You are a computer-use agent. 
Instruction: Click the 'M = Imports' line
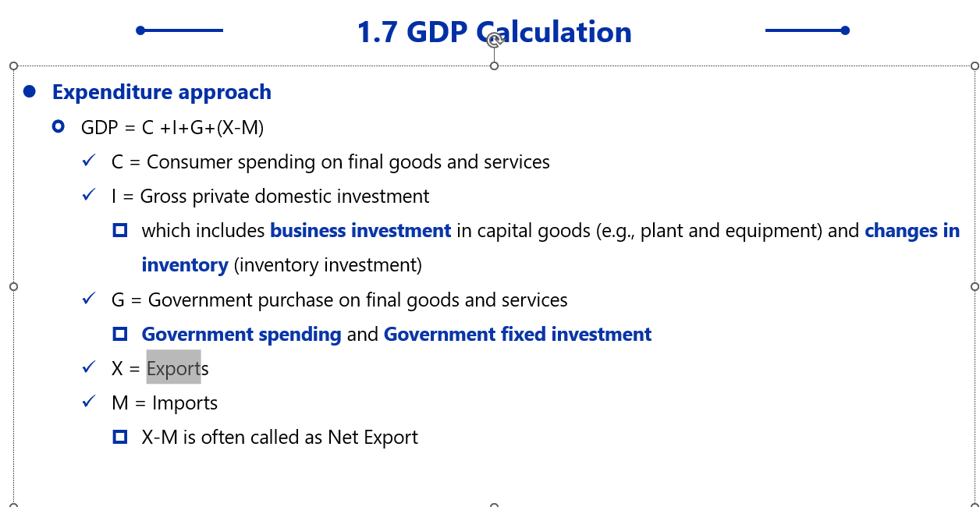click(x=165, y=403)
